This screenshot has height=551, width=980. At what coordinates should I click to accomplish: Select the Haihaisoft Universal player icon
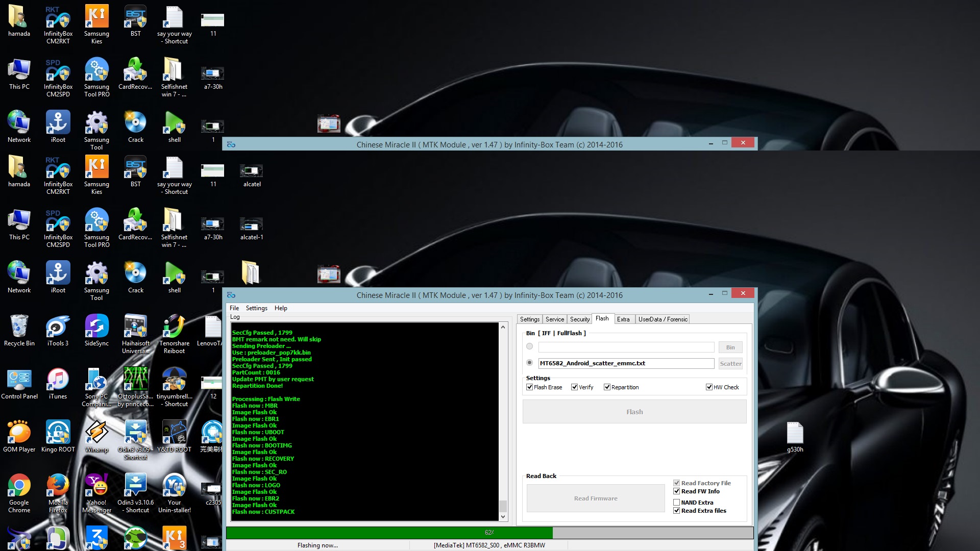tap(136, 334)
